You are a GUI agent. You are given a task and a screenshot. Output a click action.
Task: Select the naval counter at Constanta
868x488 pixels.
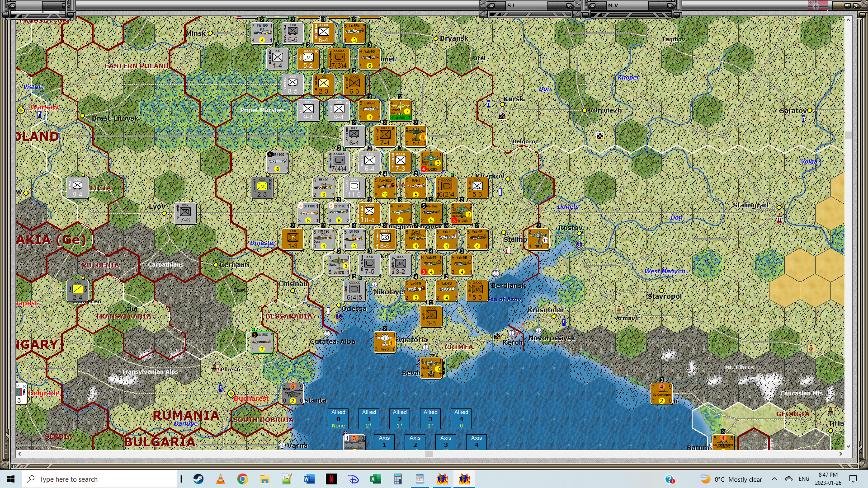(x=293, y=394)
